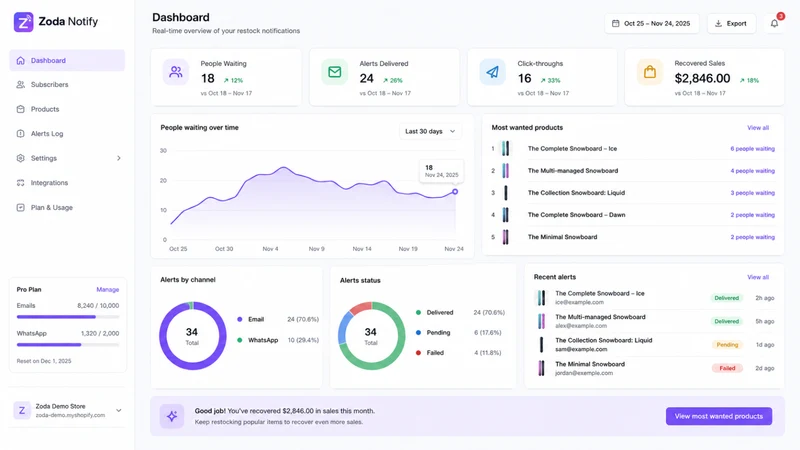Click the red Failed legend dot
800x450 pixels.
click(x=418, y=353)
